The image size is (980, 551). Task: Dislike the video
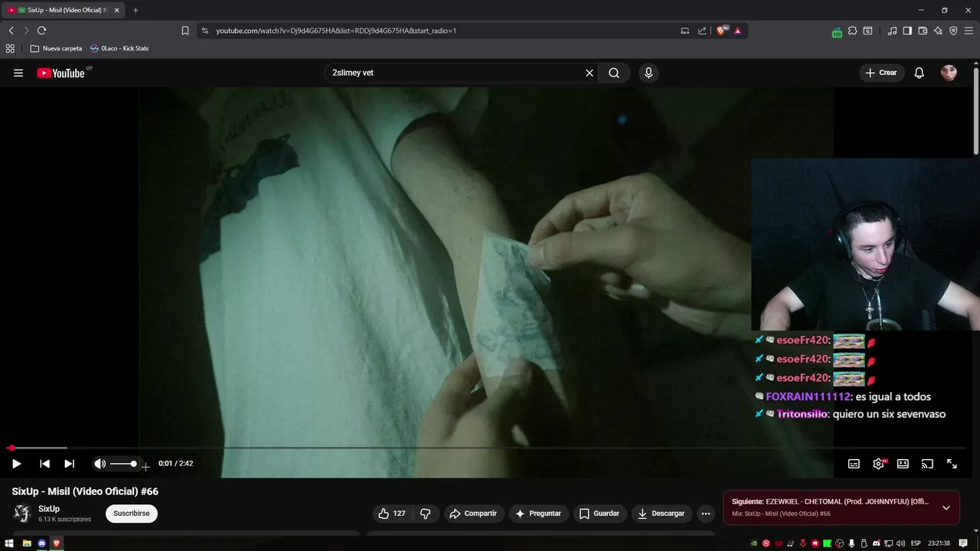pyautogui.click(x=426, y=514)
